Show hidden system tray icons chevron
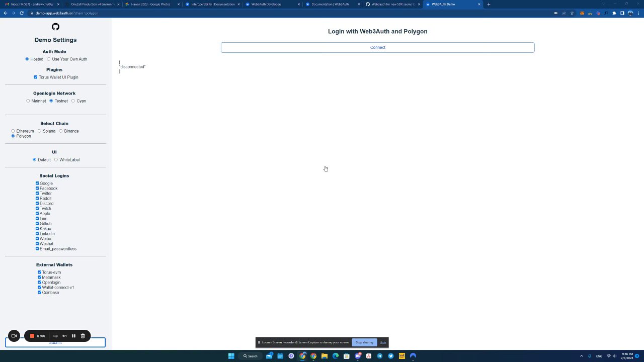The image size is (644, 362). (x=582, y=356)
